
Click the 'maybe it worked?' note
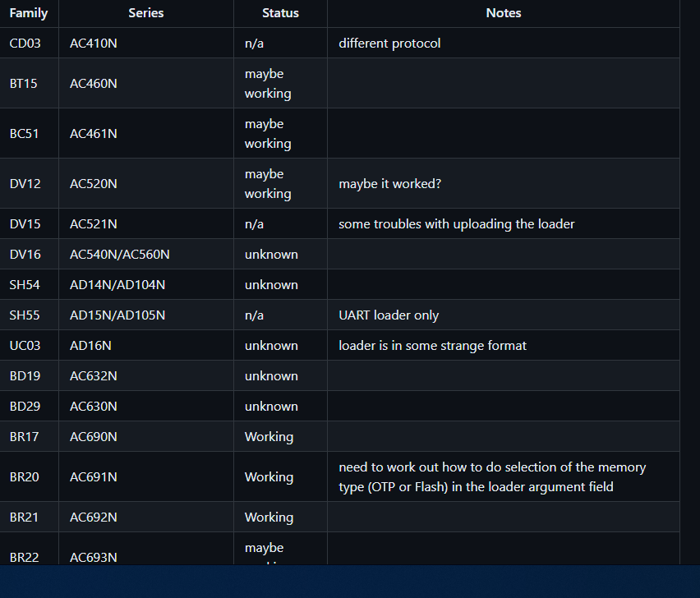pos(389,183)
